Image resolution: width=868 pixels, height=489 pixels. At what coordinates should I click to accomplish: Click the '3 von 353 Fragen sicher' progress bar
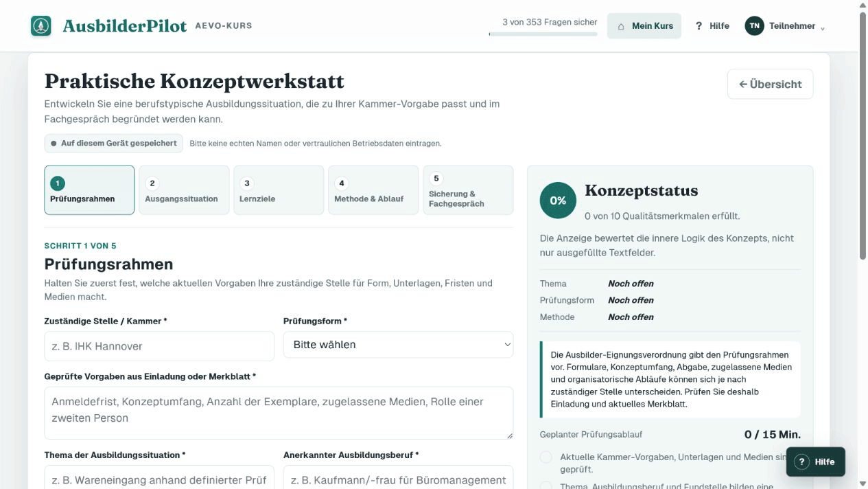(x=543, y=34)
